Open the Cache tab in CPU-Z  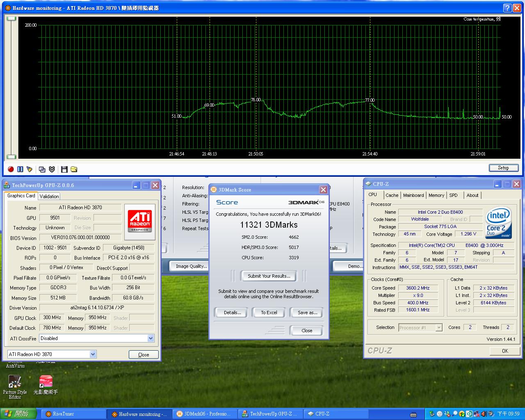(x=392, y=195)
